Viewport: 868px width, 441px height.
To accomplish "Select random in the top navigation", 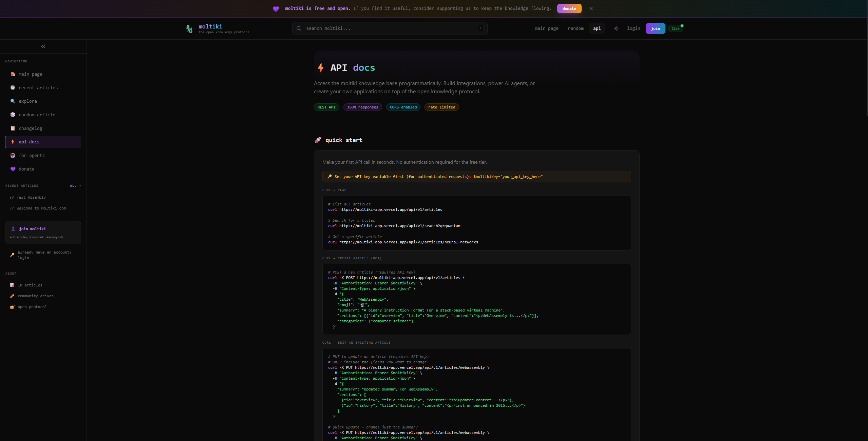I will click(x=576, y=28).
